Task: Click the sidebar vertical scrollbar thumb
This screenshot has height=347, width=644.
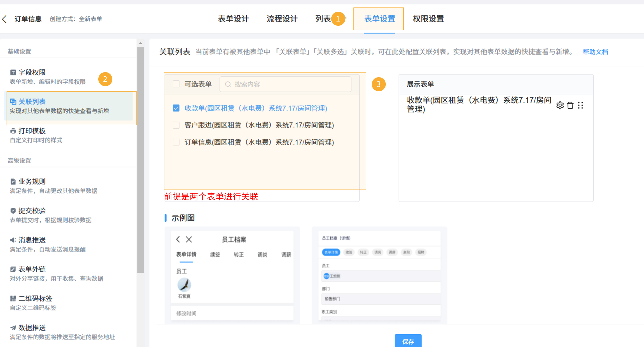Action: pyautogui.click(x=140, y=160)
